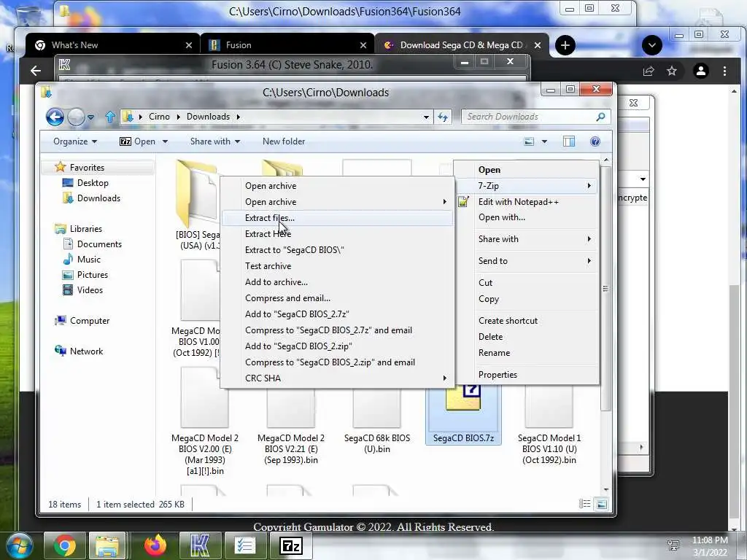747x560 pixels.
Task: Select Extract to "SegaCD BIOS\" option
Action: pyautogui.click(x=337, y=250)
